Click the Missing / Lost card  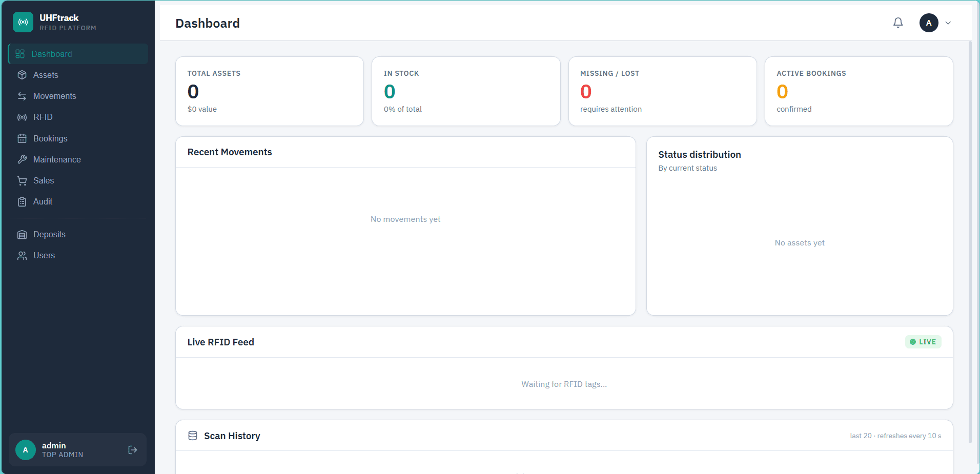[662, 91]
